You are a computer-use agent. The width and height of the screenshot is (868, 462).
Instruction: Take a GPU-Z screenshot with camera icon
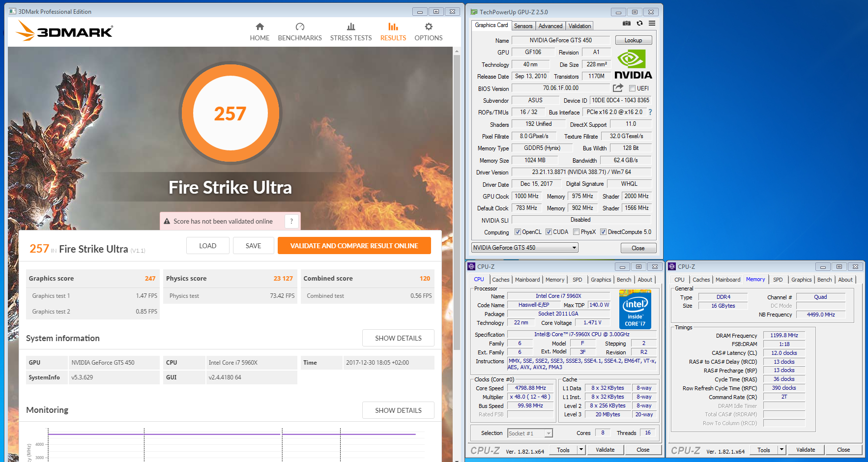[626, 23]
